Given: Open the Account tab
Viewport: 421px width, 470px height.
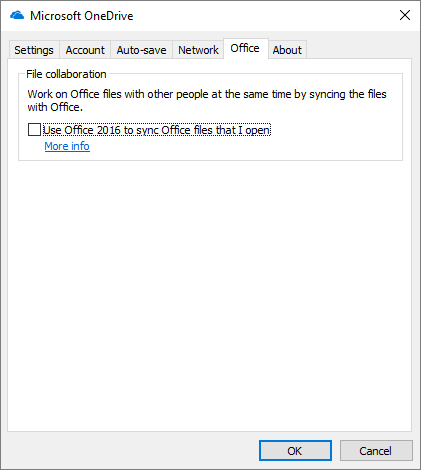Looking at the screenshot, I should (x=85, y=50).
